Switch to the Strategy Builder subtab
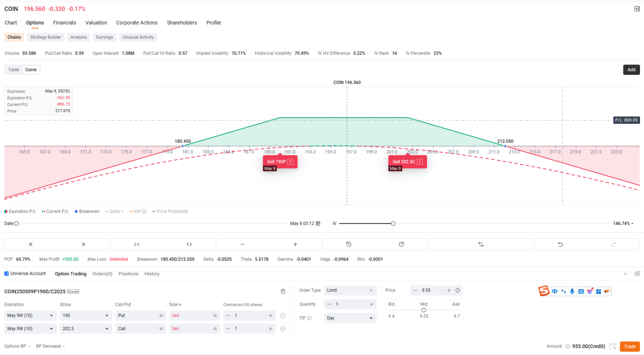This screenshot has height=355, width=644. click(45, 37)
